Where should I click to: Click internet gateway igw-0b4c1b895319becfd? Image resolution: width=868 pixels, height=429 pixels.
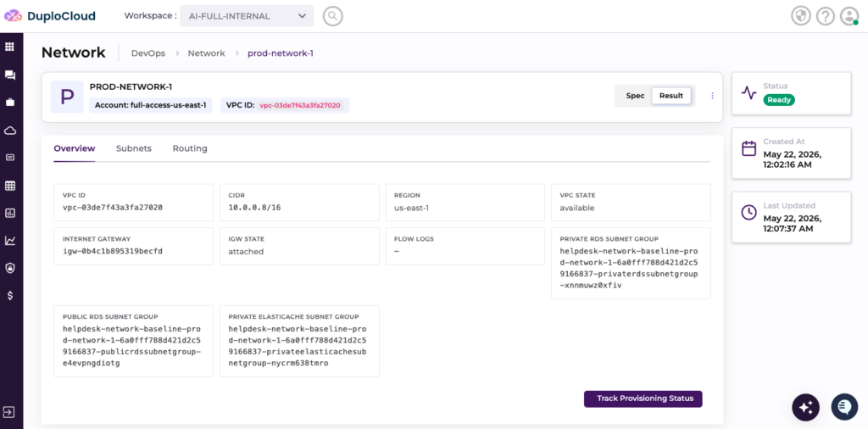click(x=113, y=251)
